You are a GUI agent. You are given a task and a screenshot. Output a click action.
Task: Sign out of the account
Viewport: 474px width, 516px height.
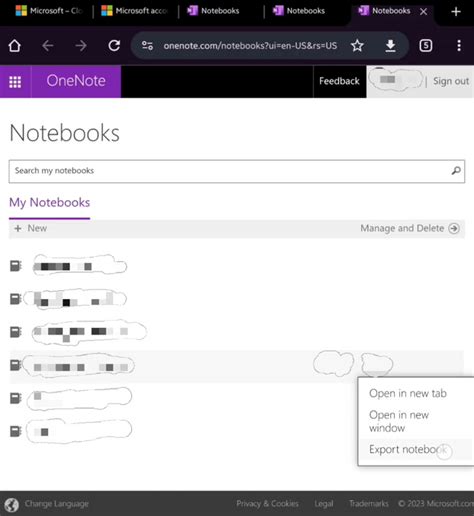click(x=451, y=81)
